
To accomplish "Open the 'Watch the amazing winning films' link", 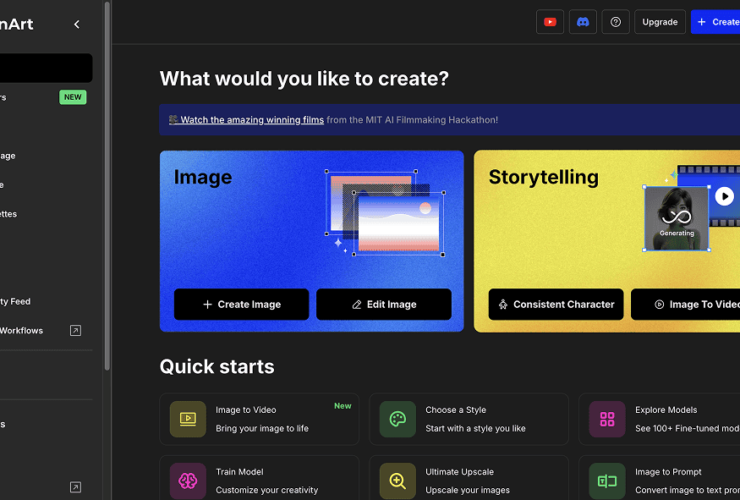I will tap(252, 120).
